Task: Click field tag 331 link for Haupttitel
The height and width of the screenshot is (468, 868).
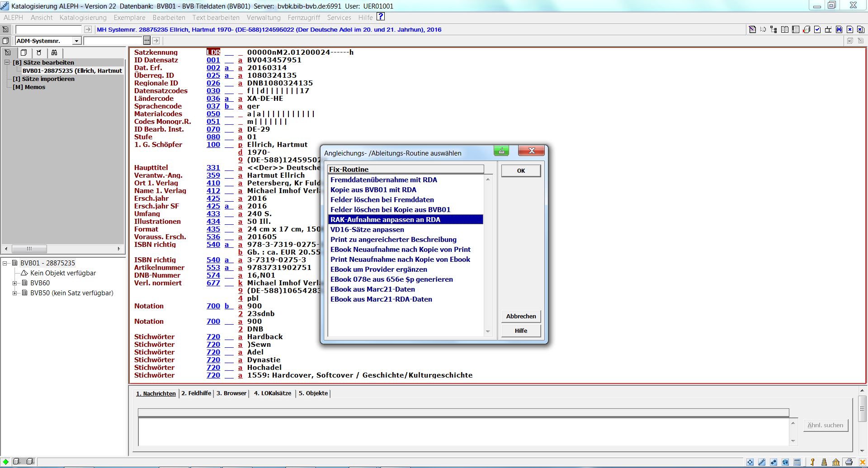Action: [213, 168]
